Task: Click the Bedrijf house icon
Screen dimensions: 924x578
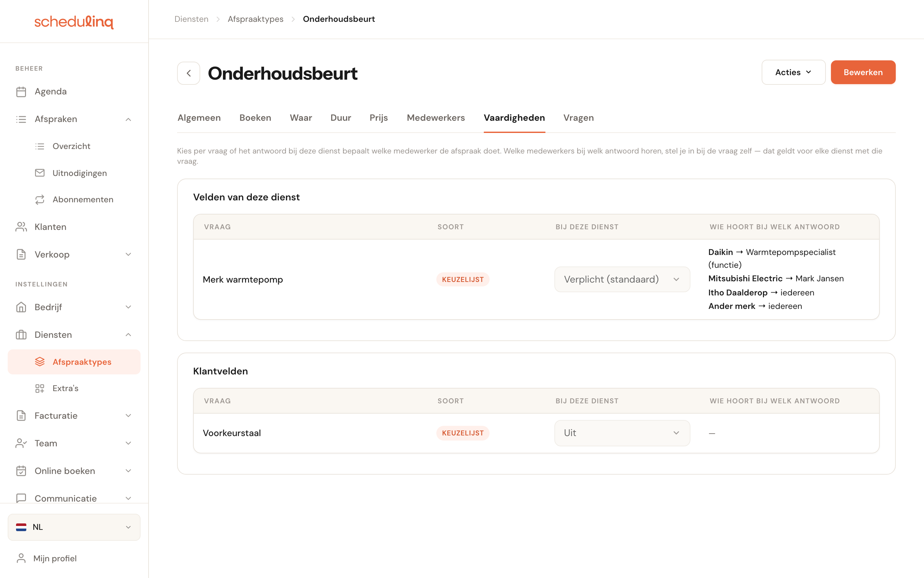Action: 21,307
